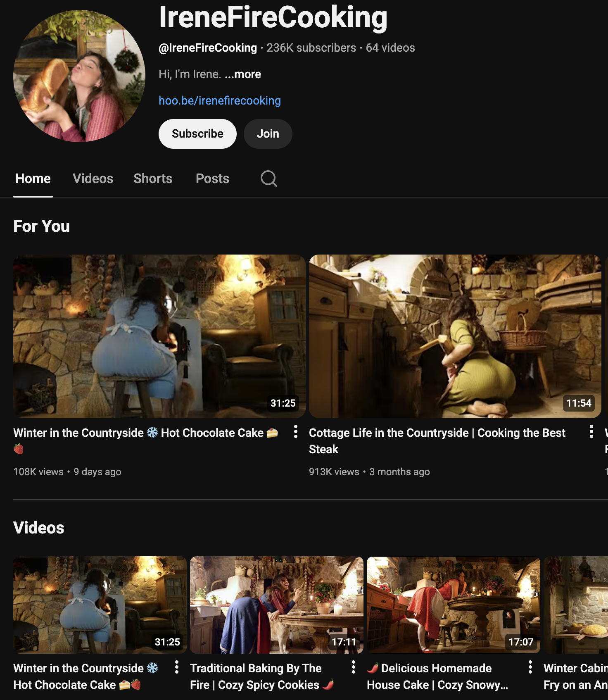Screen dimensions: 608x700
Task: Subscribe to IreneFireCooking channel
Action: pos(197,134)
